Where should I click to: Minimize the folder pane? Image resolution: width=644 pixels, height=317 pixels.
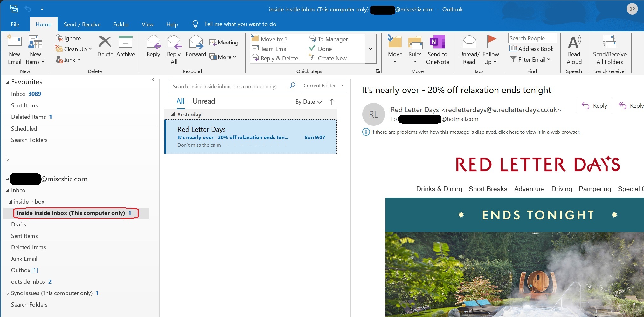(153, 80)
